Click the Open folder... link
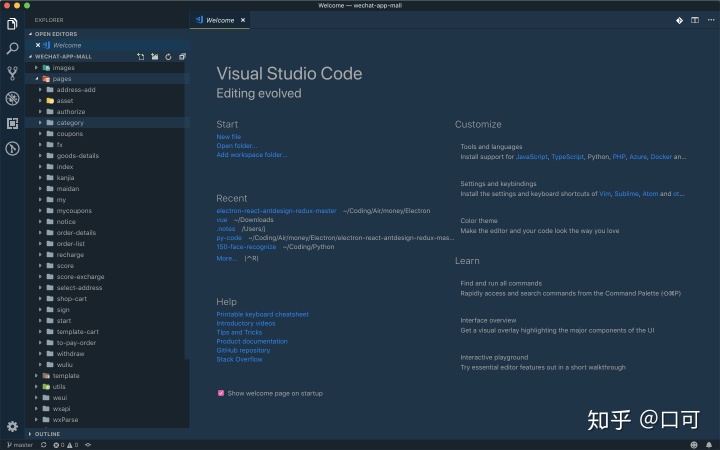720x450 pixels. pyautogui.click(x=236, y=146)
